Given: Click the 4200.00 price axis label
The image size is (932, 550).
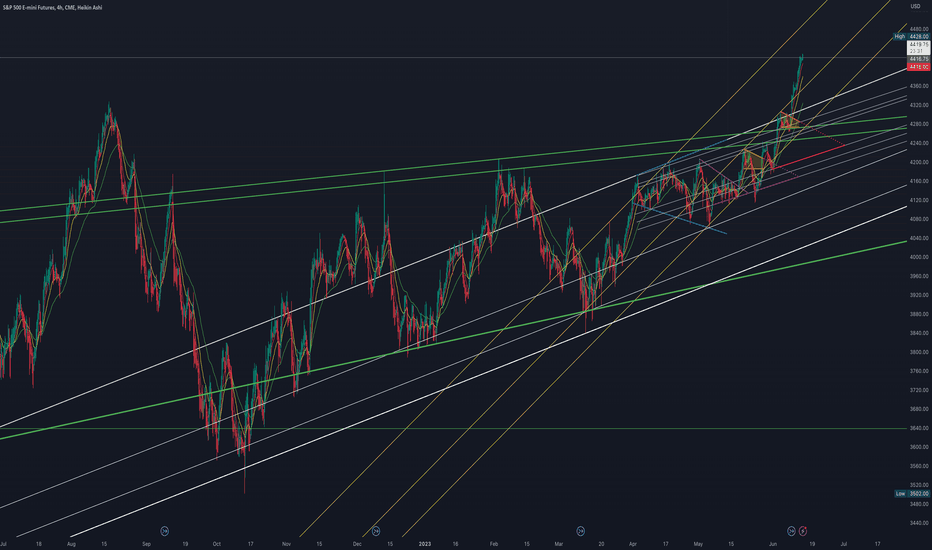Looking at the screenshot, I should click(x=919, y=162).
